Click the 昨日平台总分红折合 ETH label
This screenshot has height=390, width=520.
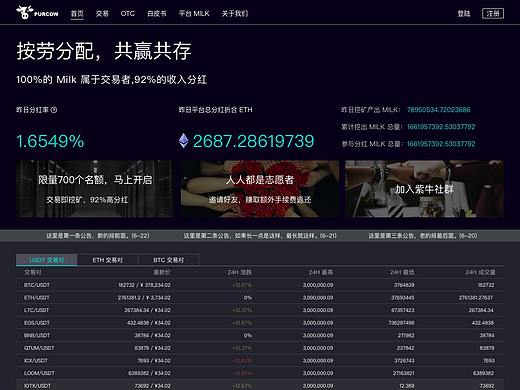tap(215, 110)
